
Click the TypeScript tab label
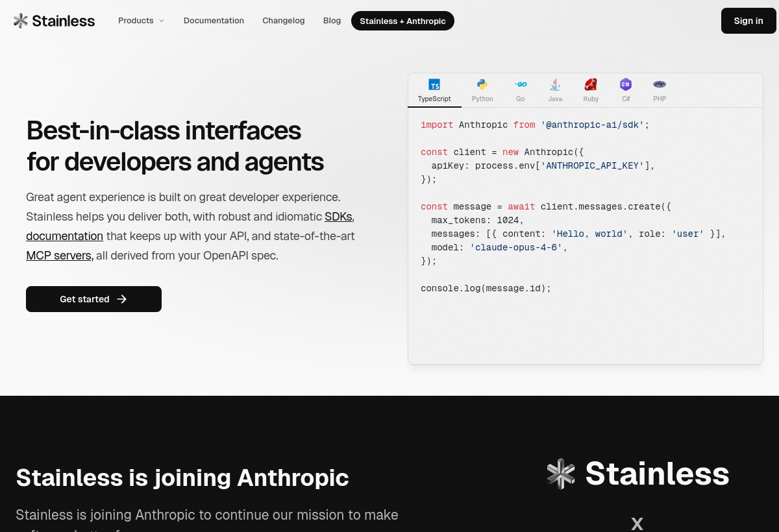point(434,99)
